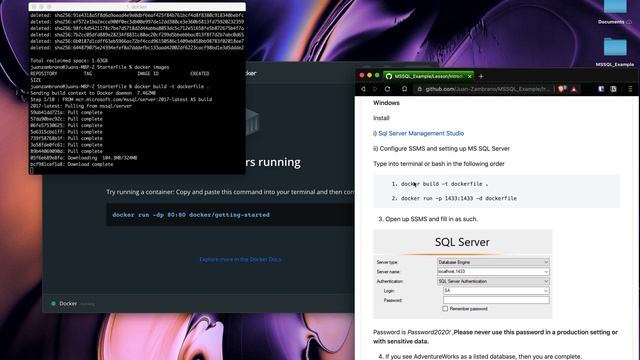Click 'Open up SSMS and fill in as such'
Viewport: 640px width, 360px height.
(x=431, y=219)
